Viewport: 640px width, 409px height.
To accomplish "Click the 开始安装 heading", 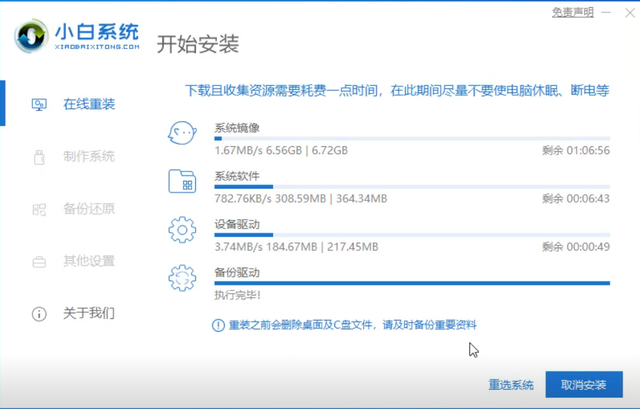I will (x=198, y=44).
